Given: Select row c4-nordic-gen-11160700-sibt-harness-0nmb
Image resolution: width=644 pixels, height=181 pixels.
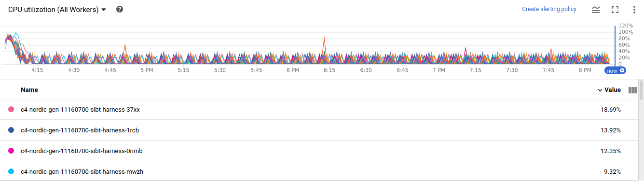Looking at the screenshot, I should coord(319,151).
